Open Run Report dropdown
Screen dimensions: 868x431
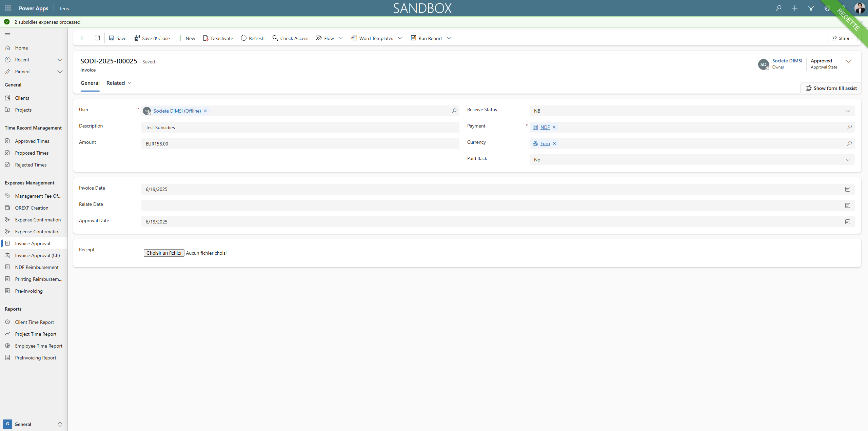pos(449,38)
